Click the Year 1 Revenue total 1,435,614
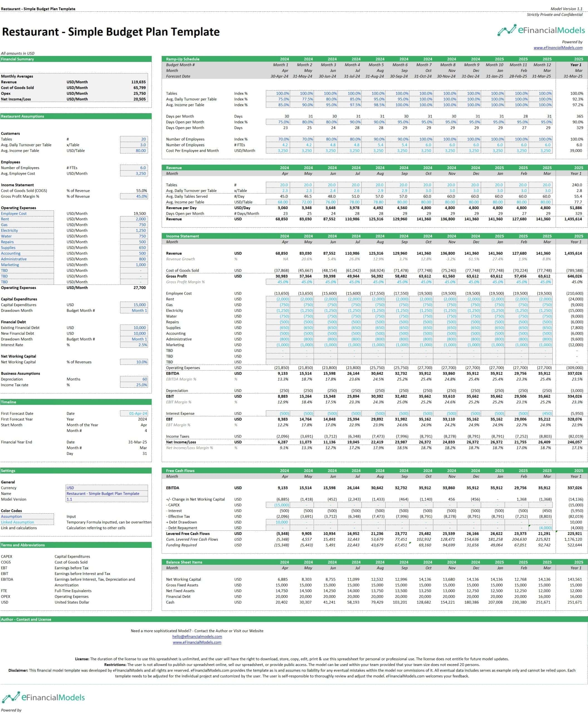Image resolution: width=588 pixels, height=713 pixels. (x=573, y=219)
